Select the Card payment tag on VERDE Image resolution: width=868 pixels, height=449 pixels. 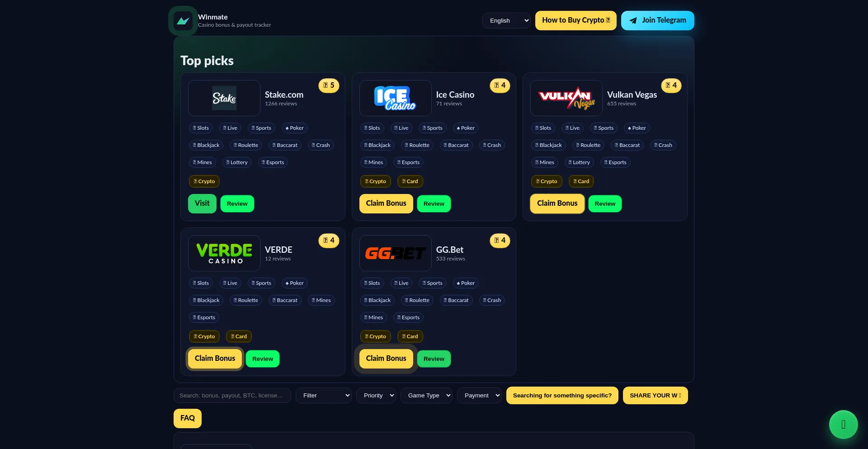[239, 336]
